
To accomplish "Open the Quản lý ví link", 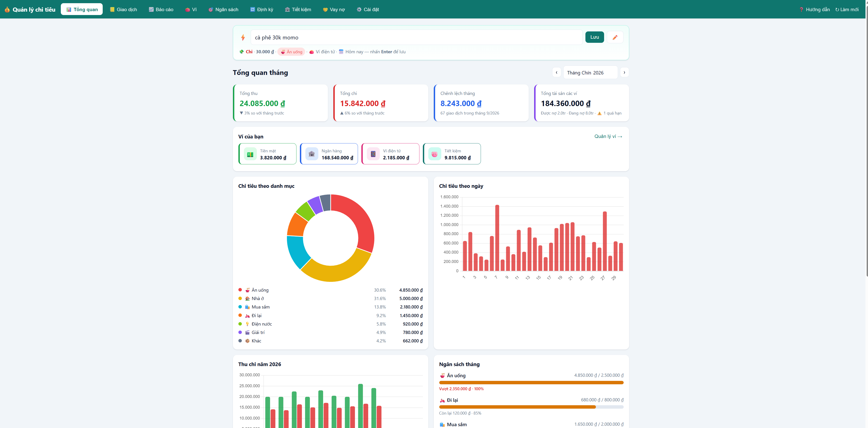I will pos(608,137).
